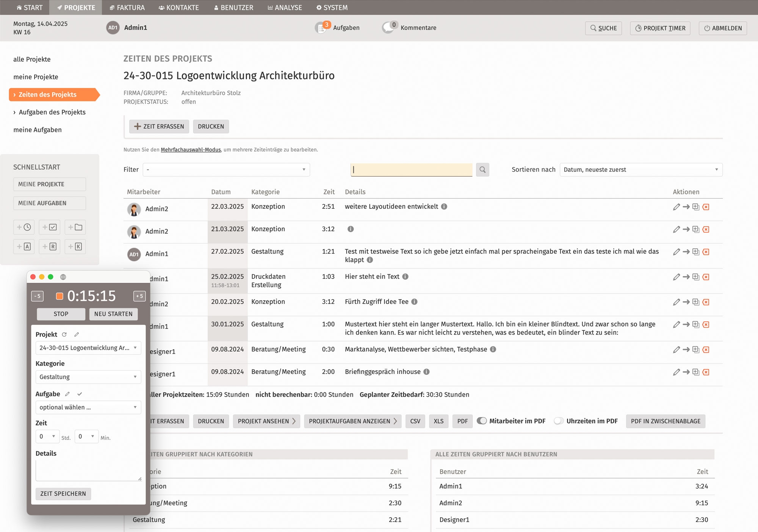Click the magnifier search button next to the filter field
This screenshot has width=758, height=532.
[482, 169]
